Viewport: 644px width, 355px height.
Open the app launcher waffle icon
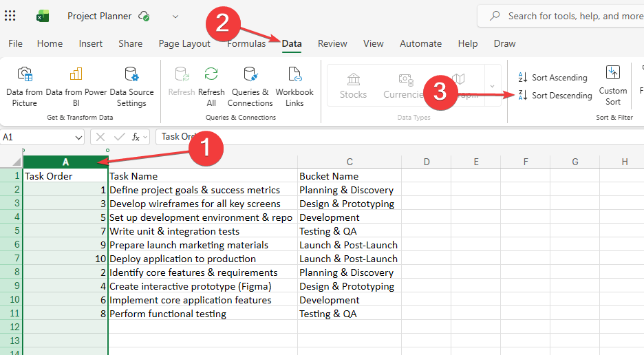pyautogui.click(x=10, y=16)
